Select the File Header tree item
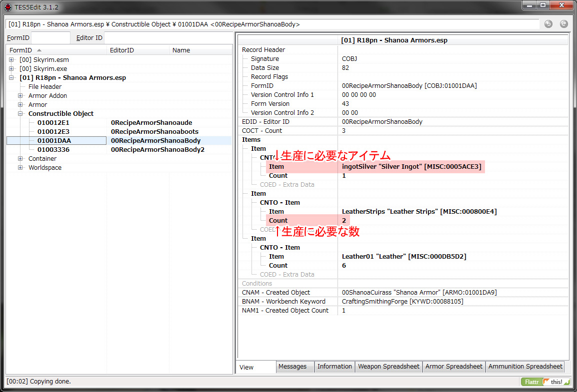Viewport: 577px width, 392px height. coord(45,87)
